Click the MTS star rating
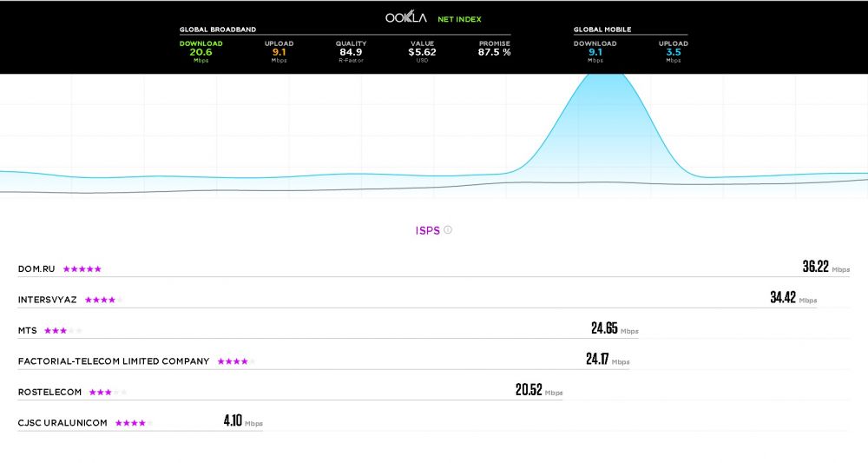 [x=62, y=331]
